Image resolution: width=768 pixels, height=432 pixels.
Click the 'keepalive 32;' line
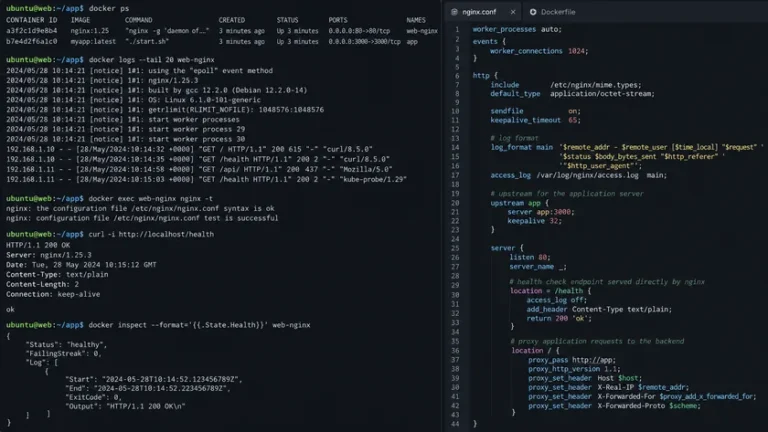click(x=534, y=221)
